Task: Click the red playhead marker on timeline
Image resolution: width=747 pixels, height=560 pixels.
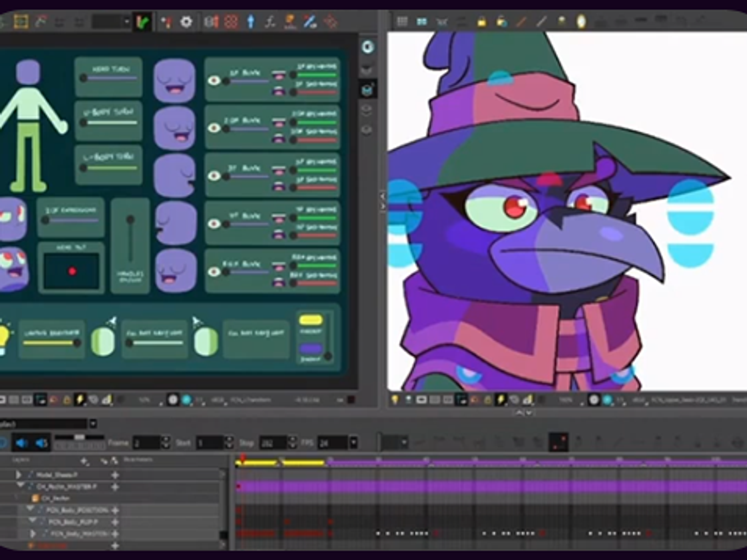Action: [242, 458]
